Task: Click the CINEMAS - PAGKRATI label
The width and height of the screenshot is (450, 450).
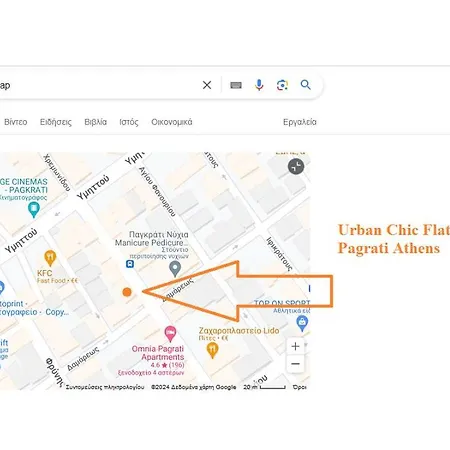Action: click(24, 186)
